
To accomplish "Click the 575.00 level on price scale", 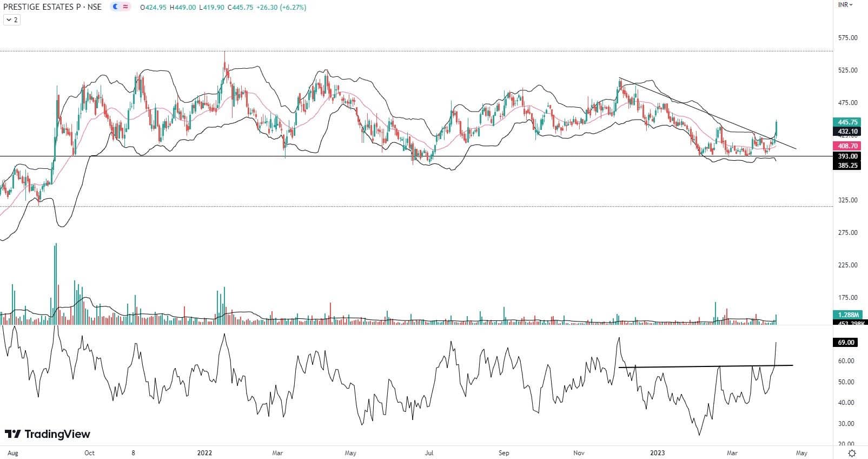I will pos(847,38).
